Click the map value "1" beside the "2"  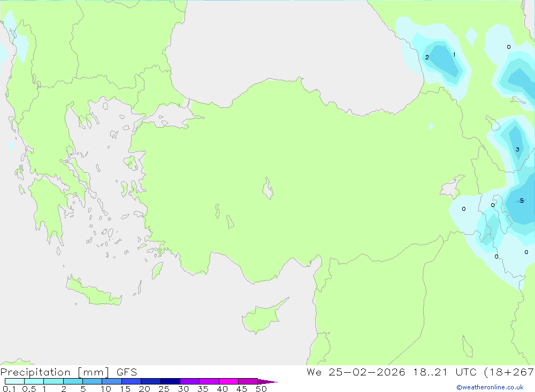[x=454, y=55]
